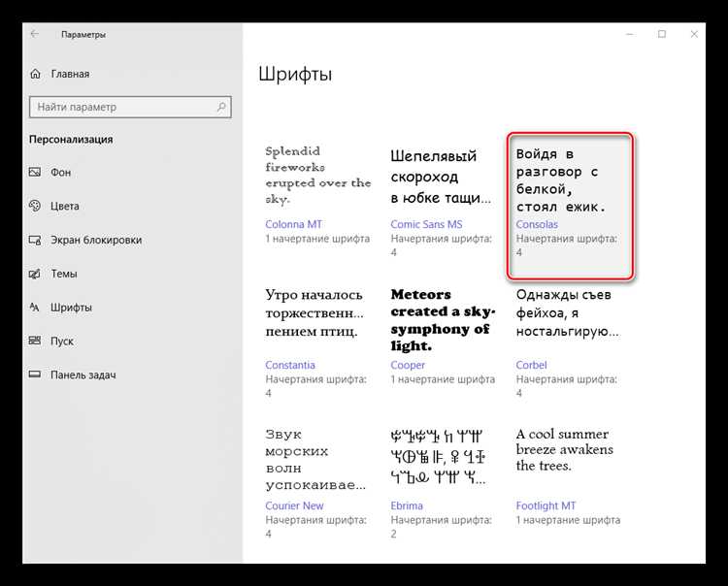Open Главная settings page
This screenshot has width=728, height=586.
coord(70,74)
